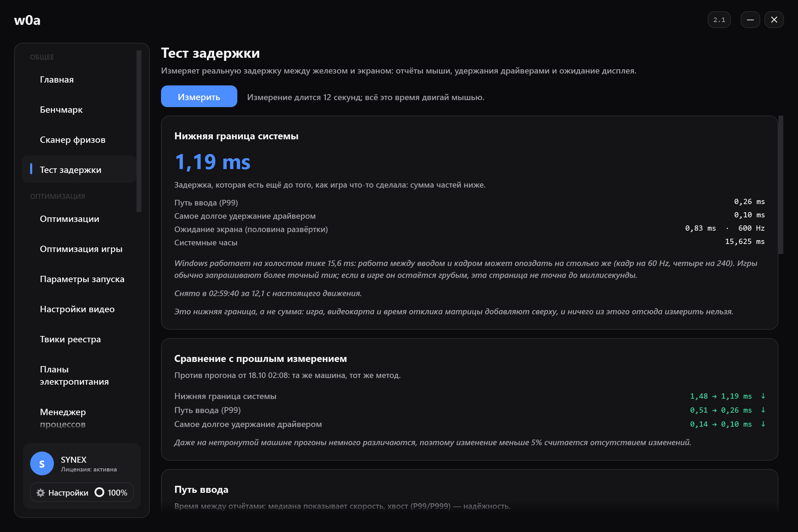The height and width of the screenshot is (532, 798).
Task: Open Оптимизация игры section
Action: [x=79, y=249]
